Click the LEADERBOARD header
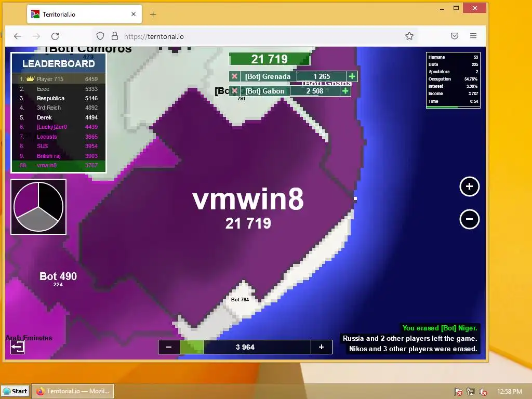Screen dimensions: 532x399 point(59,63)
